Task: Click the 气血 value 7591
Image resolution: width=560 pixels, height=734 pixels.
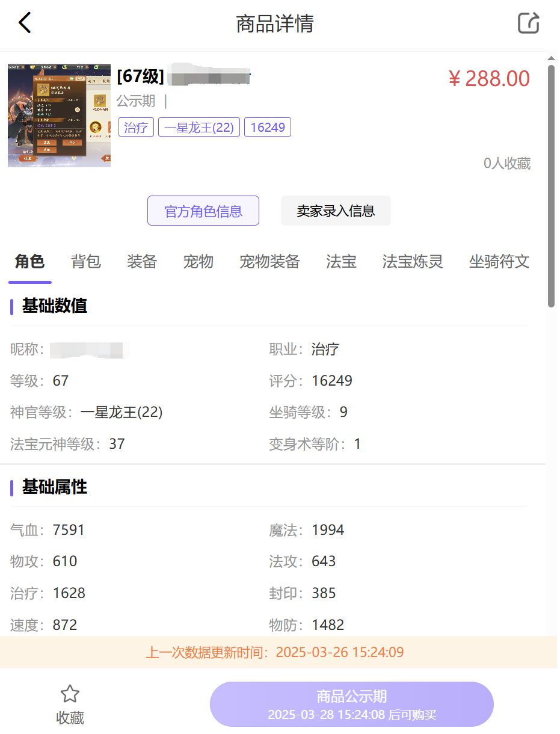Action: pyautogui.click(x=69, y=530)
